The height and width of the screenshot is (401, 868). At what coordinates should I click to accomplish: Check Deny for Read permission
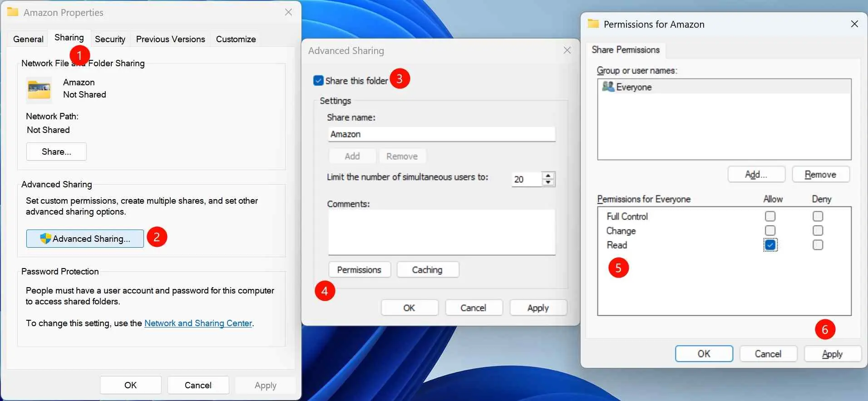[x=818, y=245]
